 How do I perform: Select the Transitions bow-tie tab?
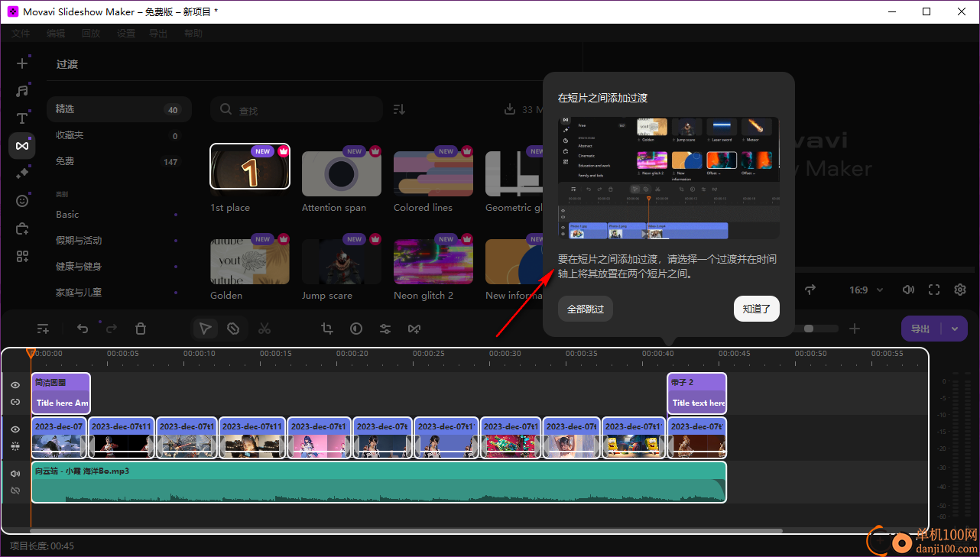point(22,146)
